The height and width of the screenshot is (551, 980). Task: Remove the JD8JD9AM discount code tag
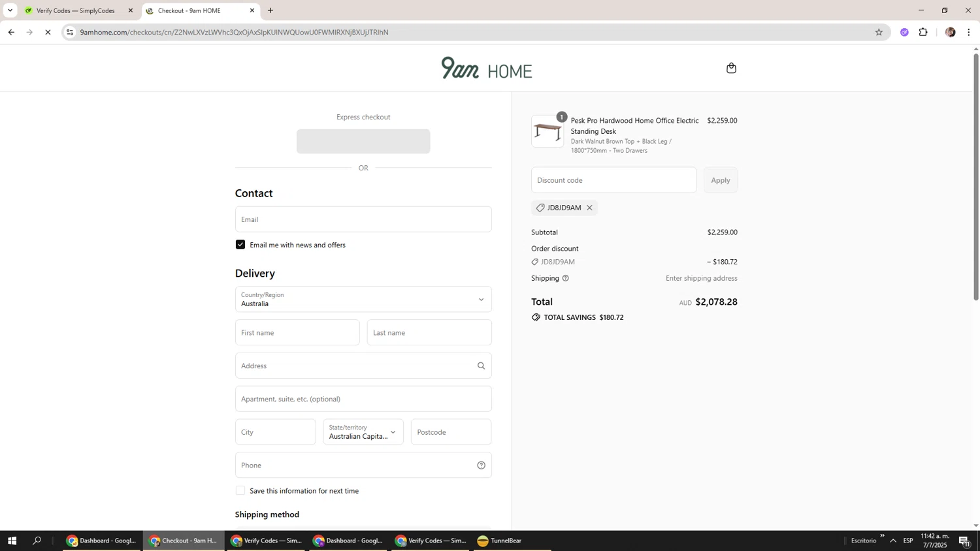[589, 208]
